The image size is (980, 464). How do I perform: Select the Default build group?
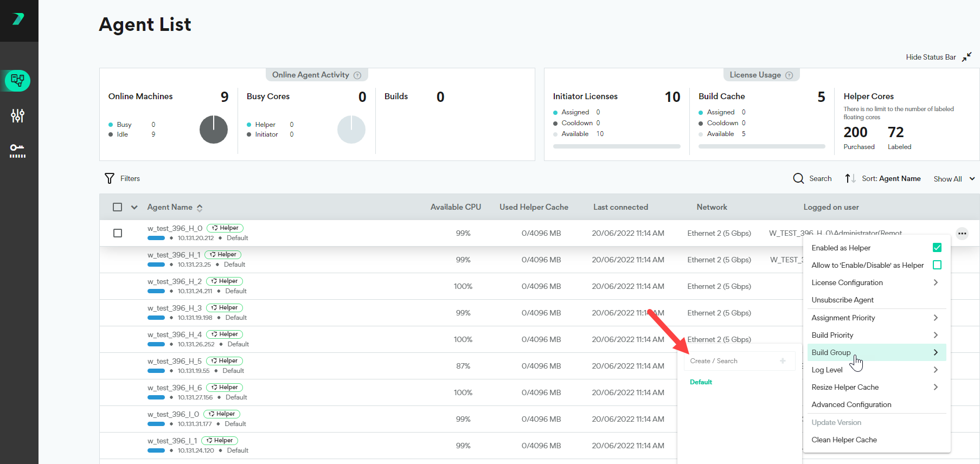tap(701, 382)
